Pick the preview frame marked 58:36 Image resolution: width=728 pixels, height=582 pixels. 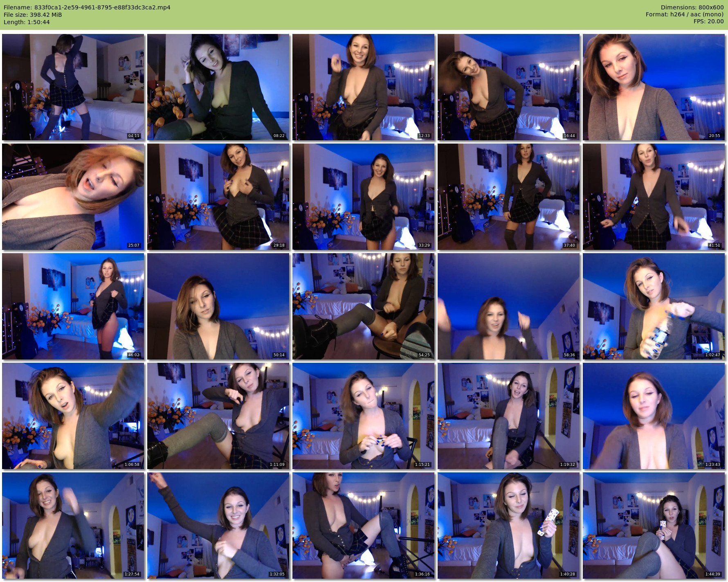(x=508, y=306)
